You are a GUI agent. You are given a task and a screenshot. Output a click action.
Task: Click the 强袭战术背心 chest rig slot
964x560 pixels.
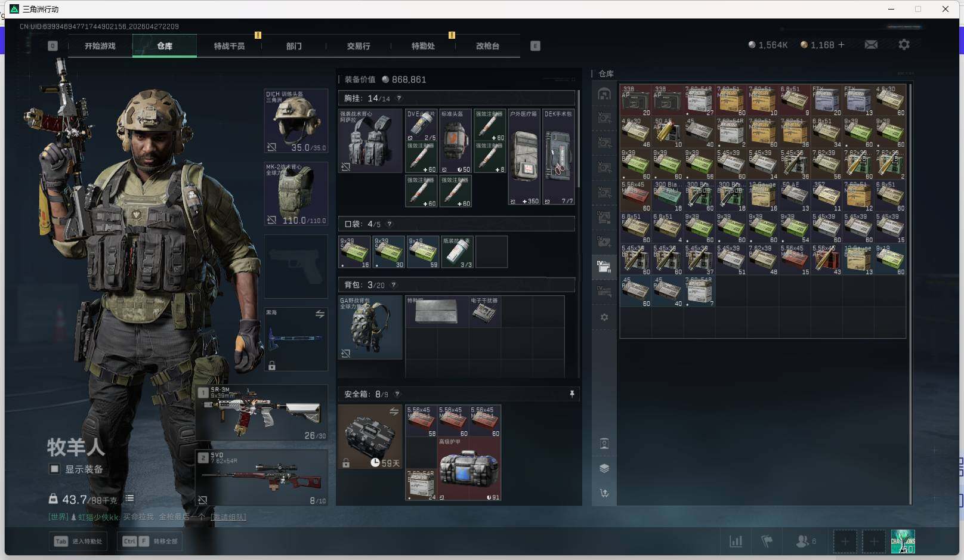pyautogui.click(x=370, y=141)
